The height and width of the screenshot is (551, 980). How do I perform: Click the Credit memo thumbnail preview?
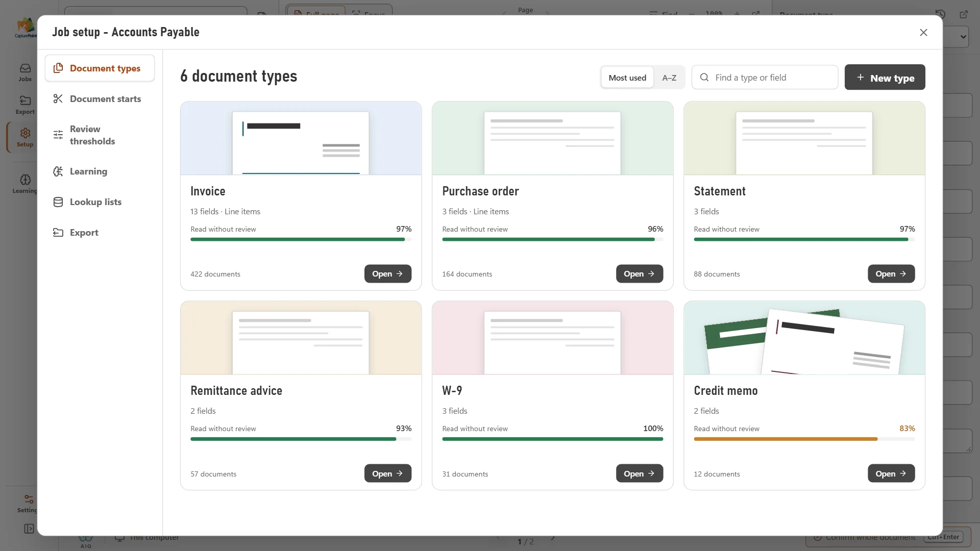804,338
